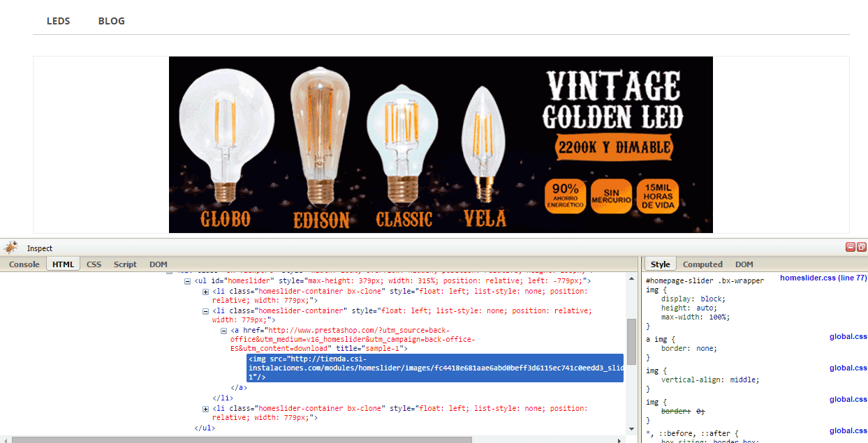Switch to the Console tab
Viewport: 868px width, 443px height.
coord(24,264)
